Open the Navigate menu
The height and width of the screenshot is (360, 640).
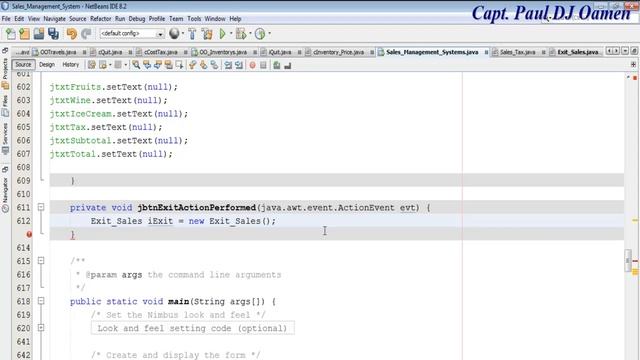tap(54, 19)
